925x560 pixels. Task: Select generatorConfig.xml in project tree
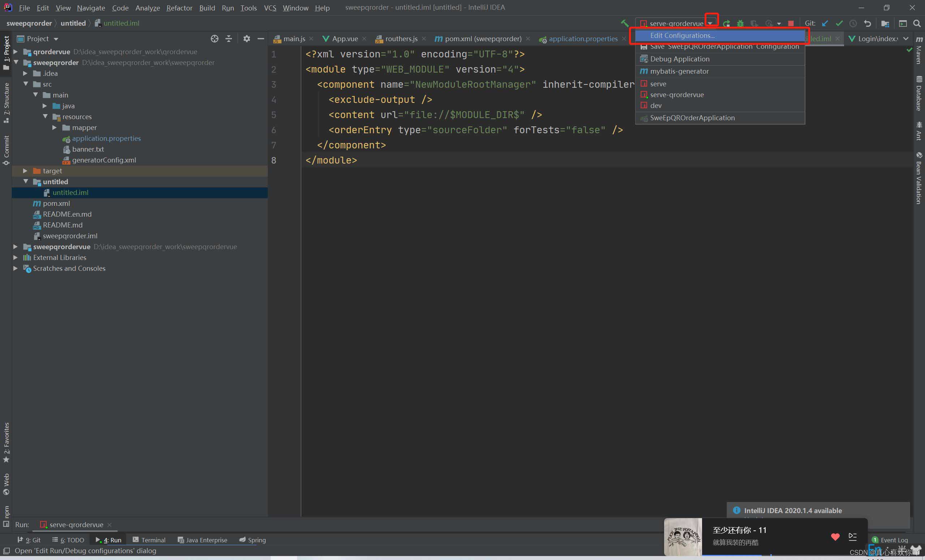click(x=104, y=160)
